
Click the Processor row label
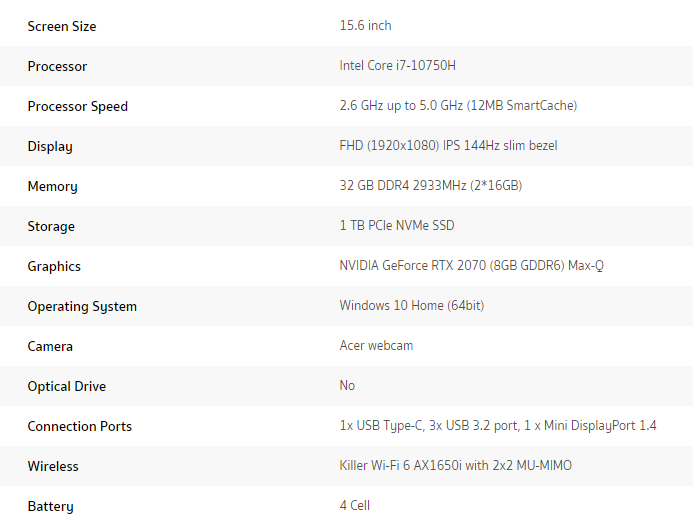click(x=57, y=66)
